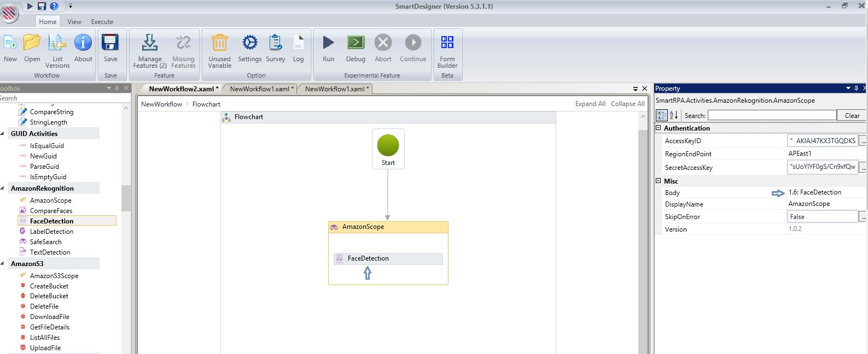Open the workflow tab list dropdown arrow
868x354 pixels.
635,89
